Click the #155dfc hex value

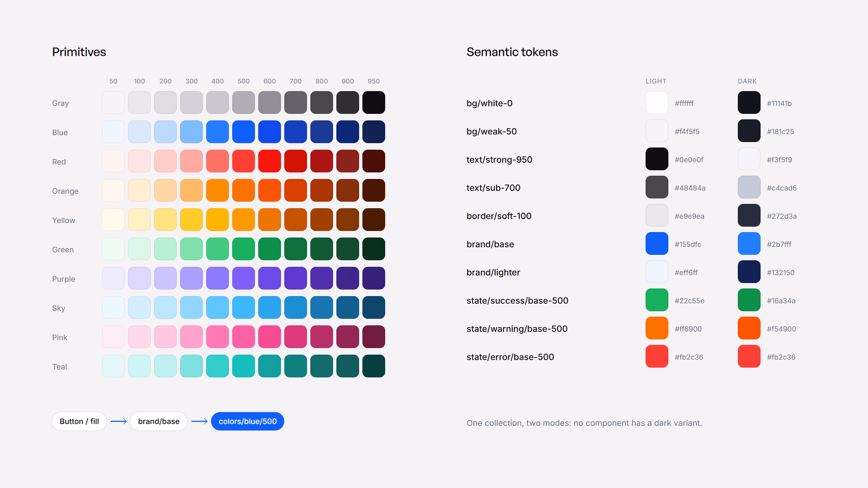pos(688,244)
